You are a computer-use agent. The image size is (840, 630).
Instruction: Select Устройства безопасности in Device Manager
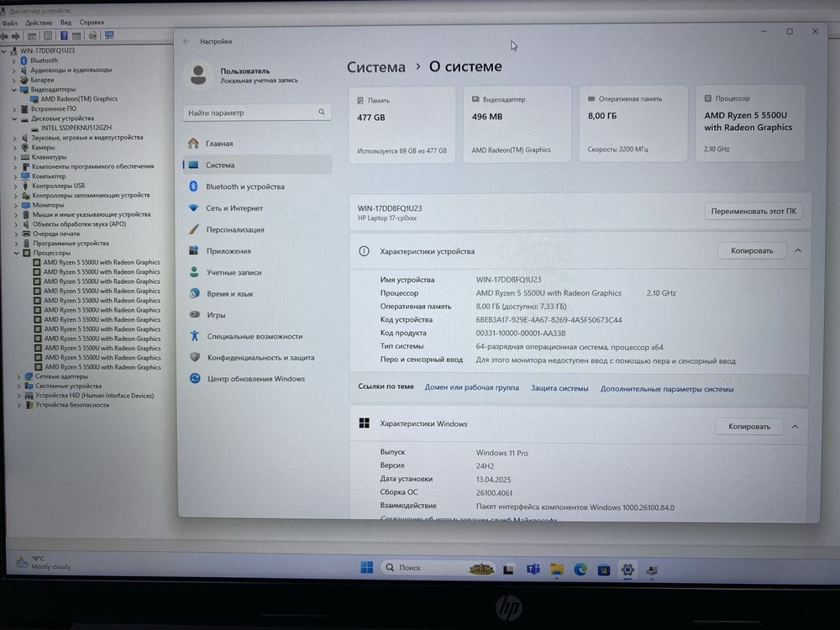tap(72, 405)
